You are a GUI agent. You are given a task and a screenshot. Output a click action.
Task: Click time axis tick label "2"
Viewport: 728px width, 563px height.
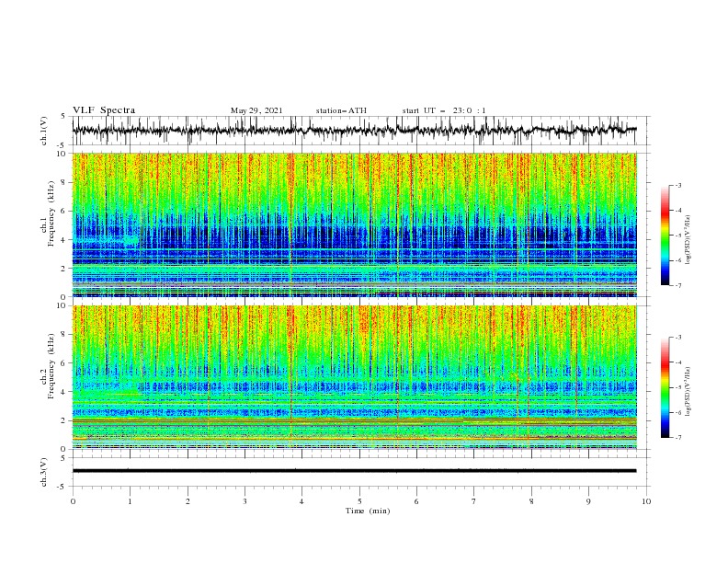pyautogui.click(x=188, y=501)
